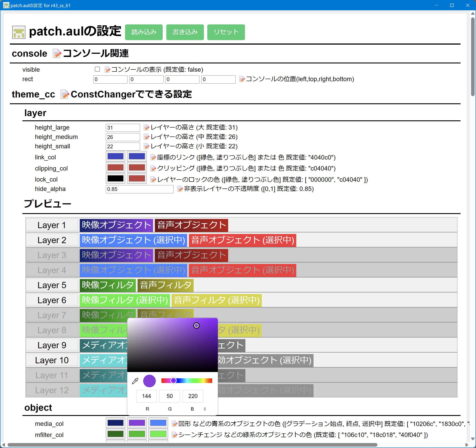This screenshot has width=476, height=448.
Task: Activate the eyedropper tool in color picker
Action: pyautogui.click(x=135, y=381)
